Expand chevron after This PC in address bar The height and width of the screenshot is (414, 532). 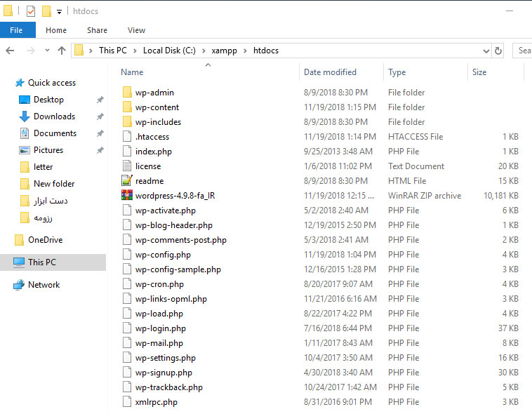135,51
